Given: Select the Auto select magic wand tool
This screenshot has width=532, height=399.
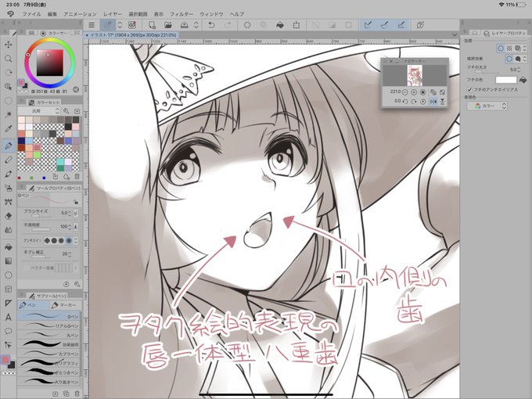Looking at the screenshot, I should point(9,114).
